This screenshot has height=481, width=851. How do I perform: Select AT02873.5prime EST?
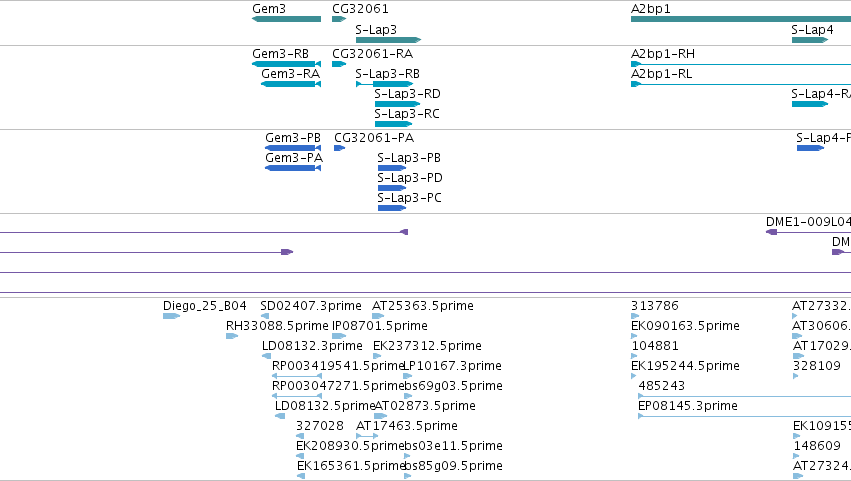pos(380,416)
